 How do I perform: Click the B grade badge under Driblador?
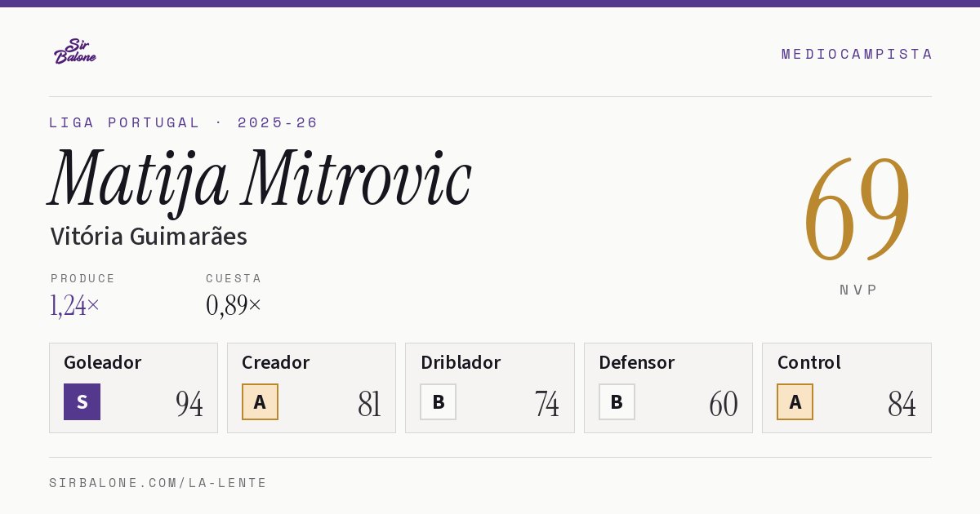click(x=439, y=401)
